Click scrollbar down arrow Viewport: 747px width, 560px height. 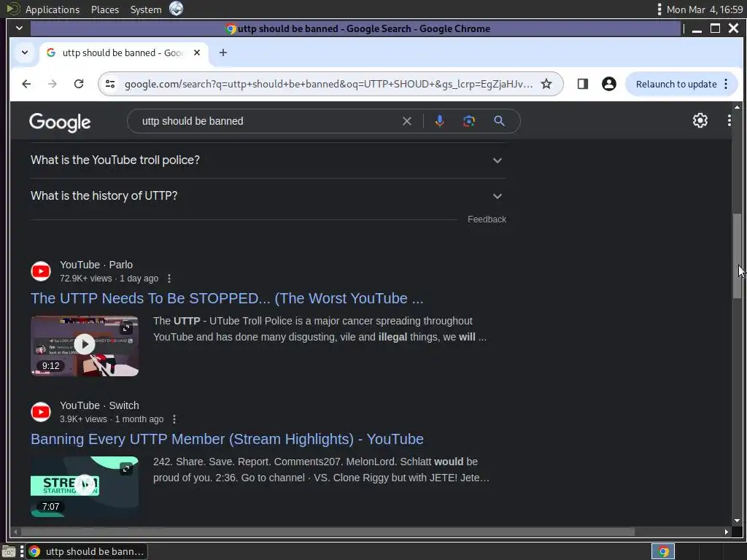pos(738,521)
